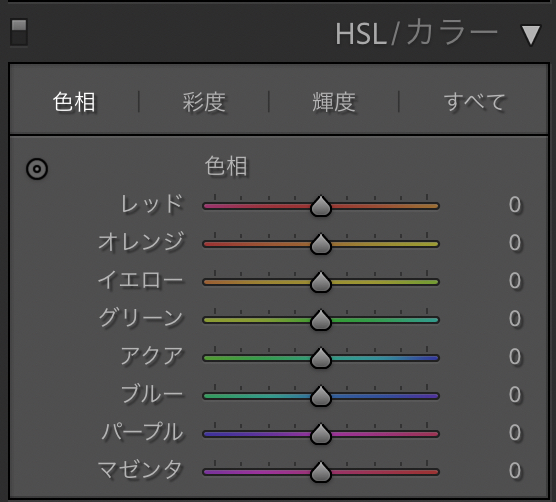Click the グリーン value field showing 0
This screenshot has width=556, height=502.
pyautogui.click(x=515, y=319)
